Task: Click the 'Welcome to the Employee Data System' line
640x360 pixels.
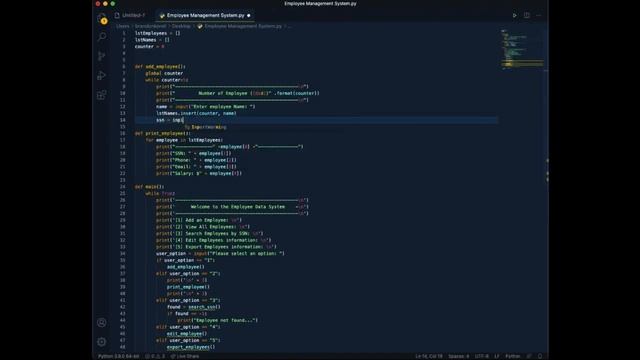Action: 232,207
